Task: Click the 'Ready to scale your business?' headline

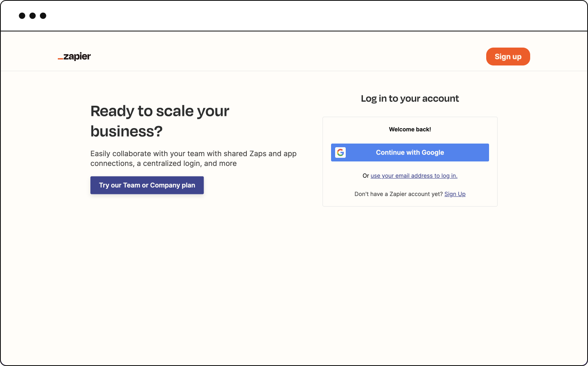Action: [x=160, y=121]
